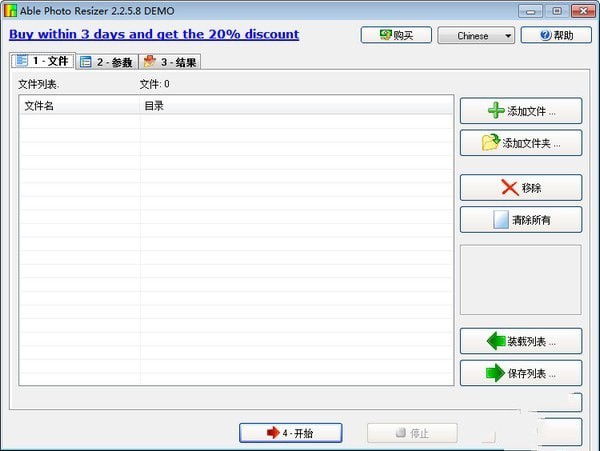Maximize the Able Photo Resizer window
Viewport: 600px width, 451px height.
[557, 11]
